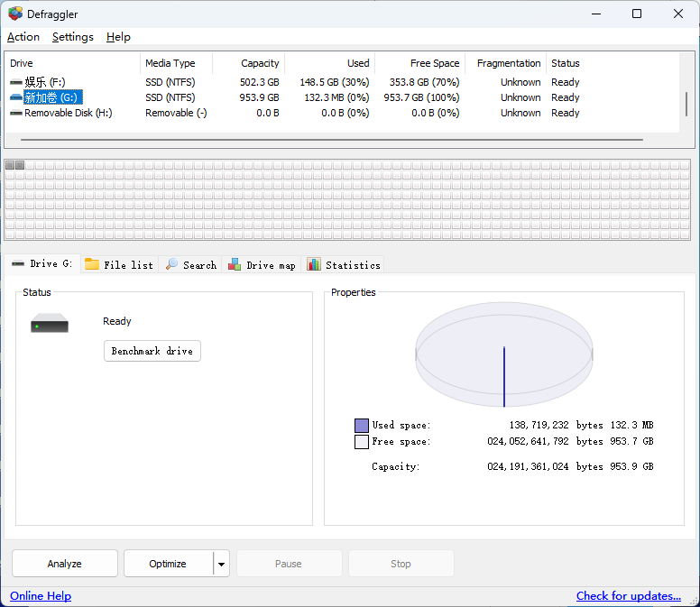Click the Defraggler app icon in title bar
This screenshot has width=700, height=607.
[x=15, y=14]
